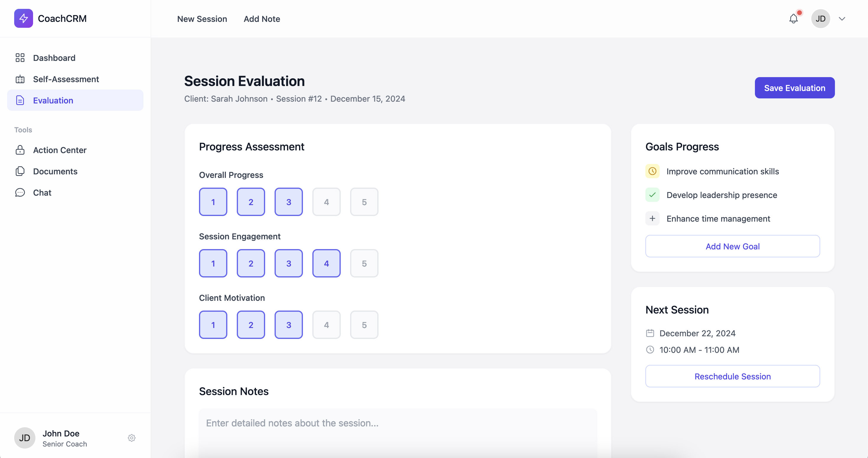
Task: Select the Self-Assessment calendar icon
Action: (20, 79)
